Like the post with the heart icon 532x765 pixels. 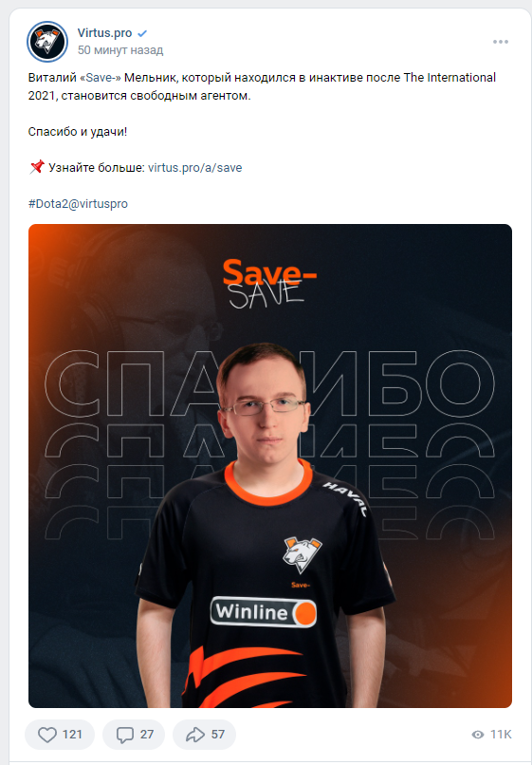tap(47, 735)
